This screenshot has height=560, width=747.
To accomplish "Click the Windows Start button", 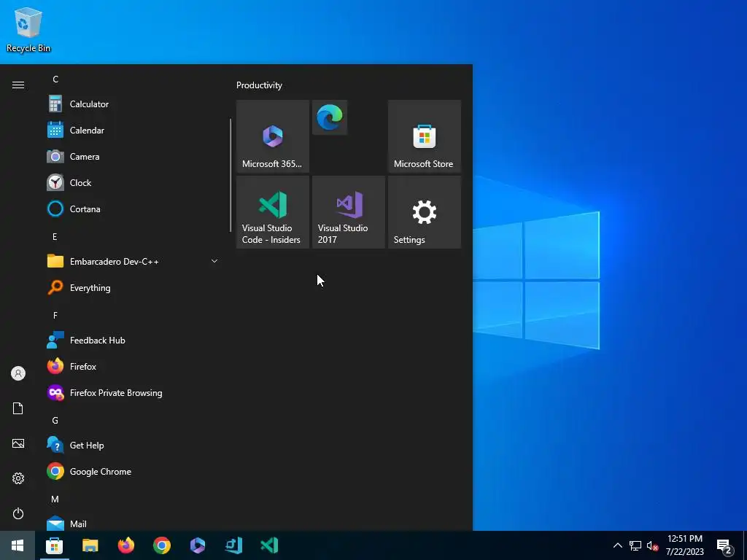I will pyautogui.click(x=18, y=545).
